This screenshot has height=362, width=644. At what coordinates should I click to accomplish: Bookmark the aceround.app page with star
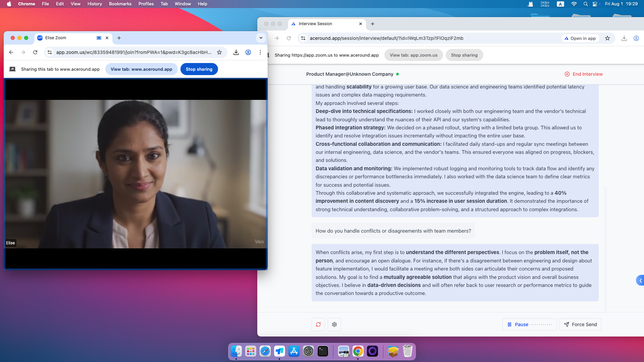[607, 38]
